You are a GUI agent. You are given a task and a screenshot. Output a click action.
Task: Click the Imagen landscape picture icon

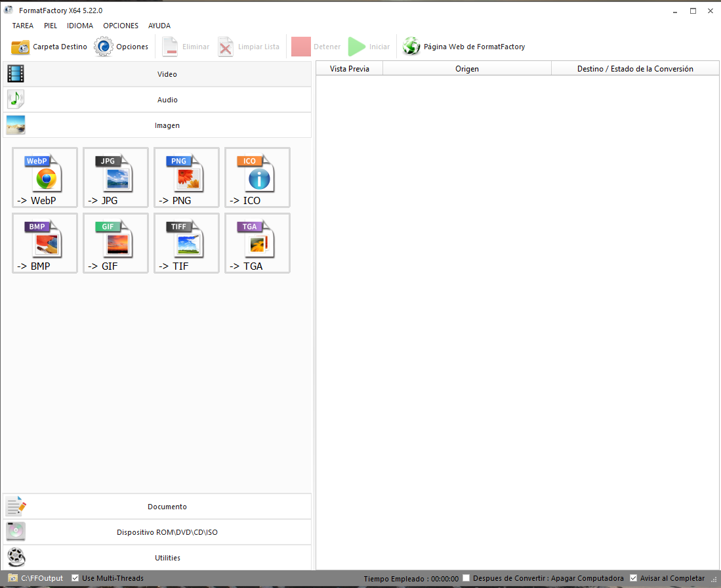tap(16, 125)
